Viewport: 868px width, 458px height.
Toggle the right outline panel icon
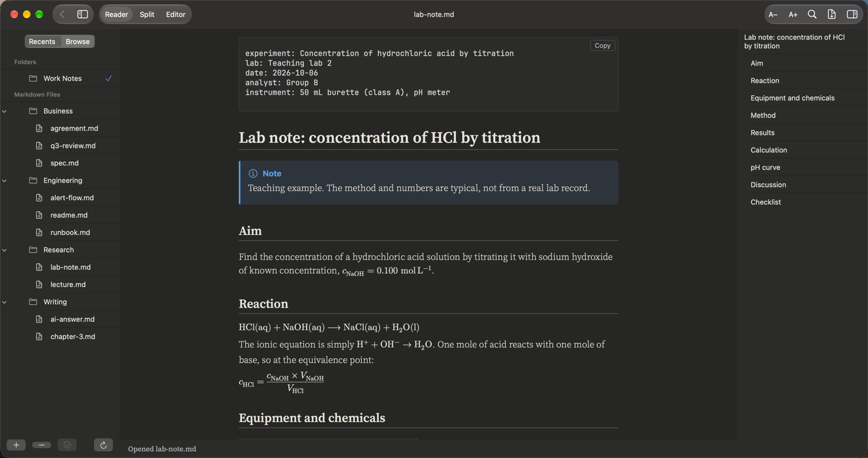852,14
